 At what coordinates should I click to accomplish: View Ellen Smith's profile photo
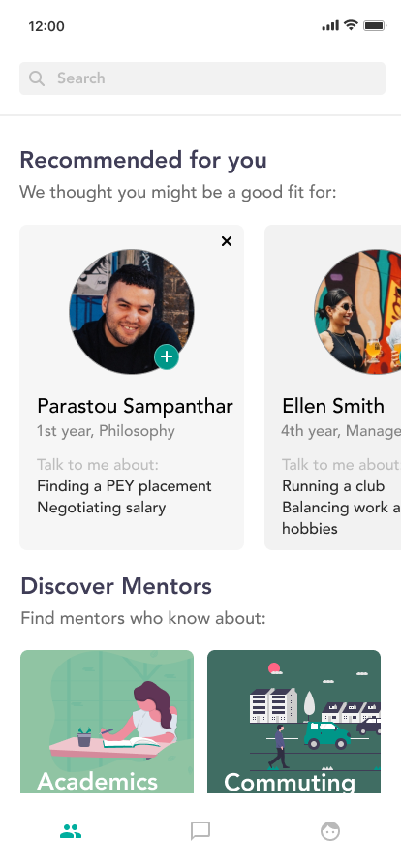pyautogui.click(x=357, y=311)
